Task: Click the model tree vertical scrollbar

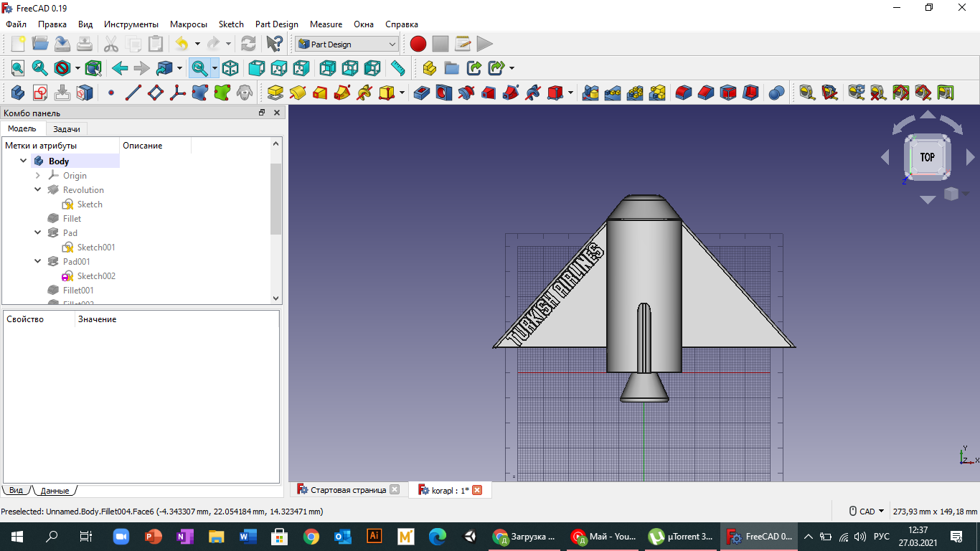Action: tap(276, 198)
